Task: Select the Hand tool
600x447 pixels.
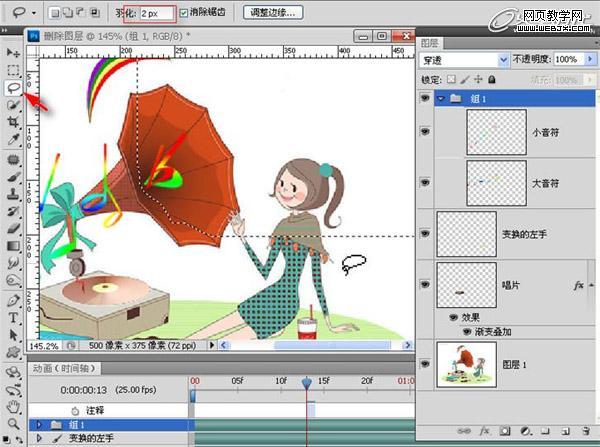Action: [13, 407]
